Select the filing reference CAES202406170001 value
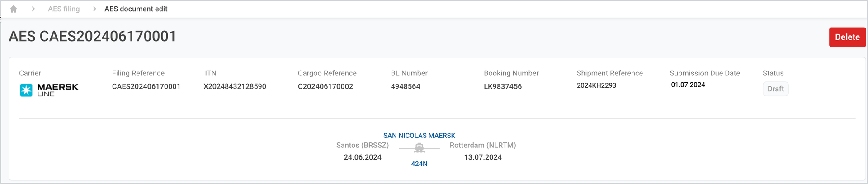 point(146,86)
